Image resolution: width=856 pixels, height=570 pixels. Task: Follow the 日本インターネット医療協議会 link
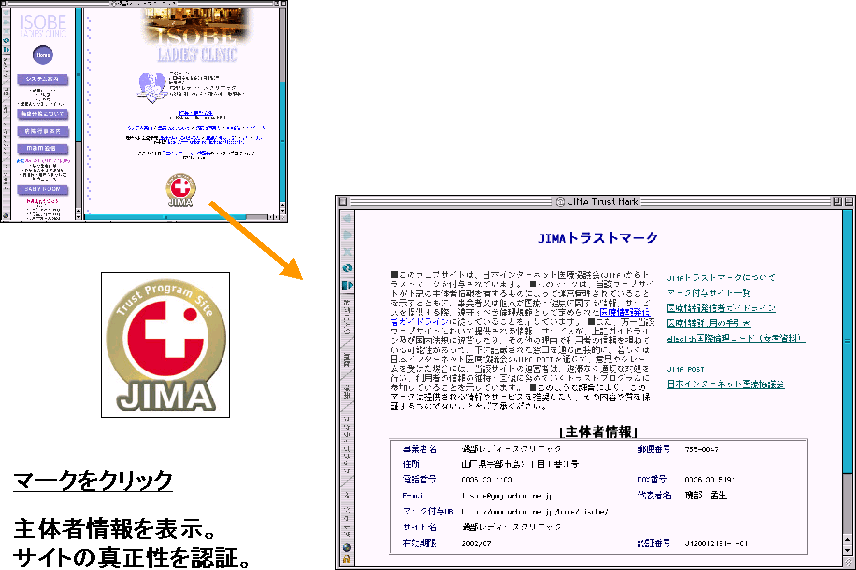click(725, 383)
